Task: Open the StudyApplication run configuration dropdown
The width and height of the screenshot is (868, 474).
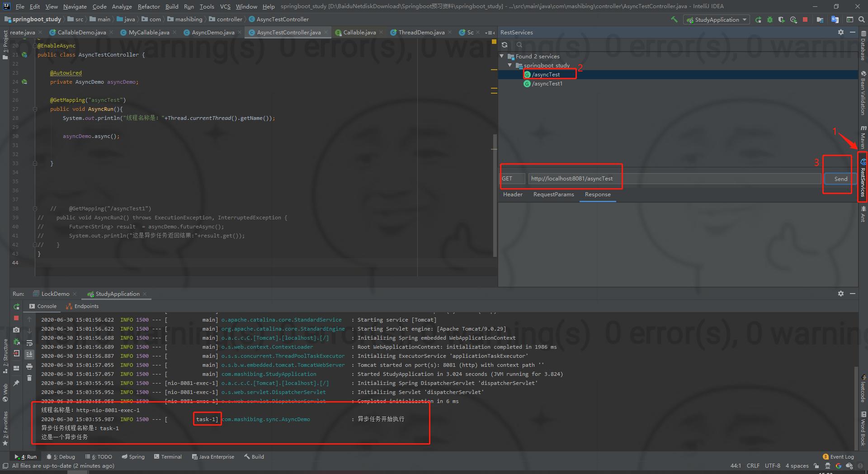Action: point(717,19)
